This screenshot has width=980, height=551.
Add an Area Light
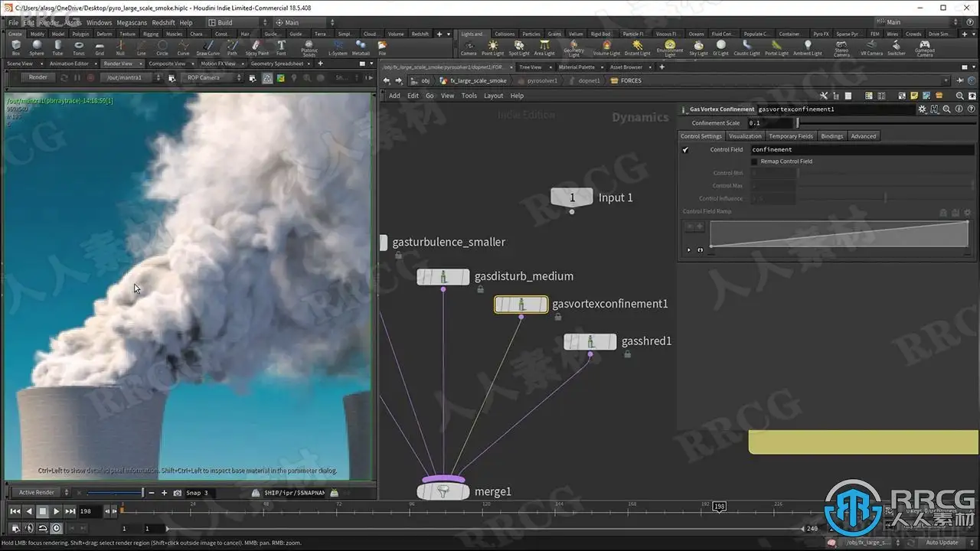[x=544, y=47]
